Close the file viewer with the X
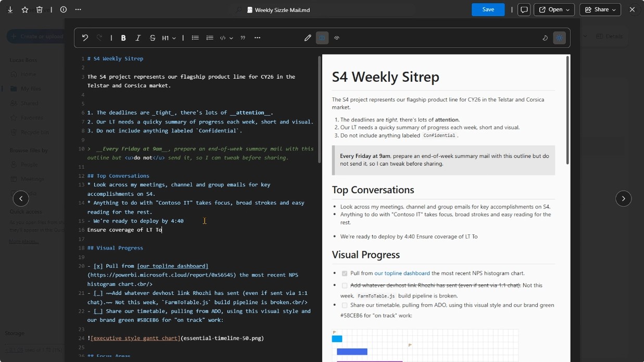The height and width of the screenshot is (362, 644). click(x=632, y=9)
